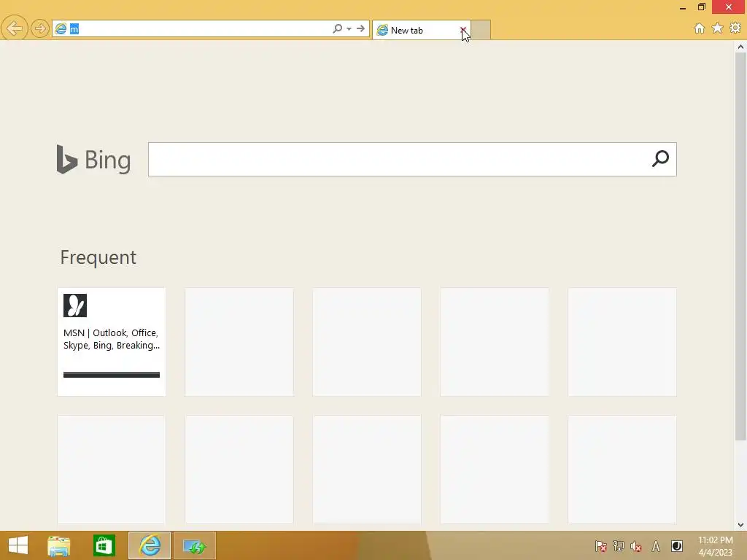Click Internet Explorer taskbar icon

(150, 545)
